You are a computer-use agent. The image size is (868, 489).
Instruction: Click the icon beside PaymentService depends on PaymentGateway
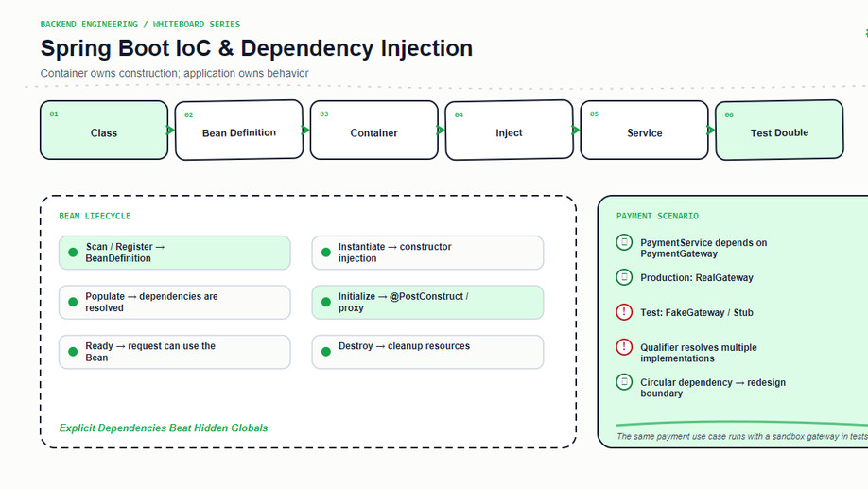[x=624, y=242]
